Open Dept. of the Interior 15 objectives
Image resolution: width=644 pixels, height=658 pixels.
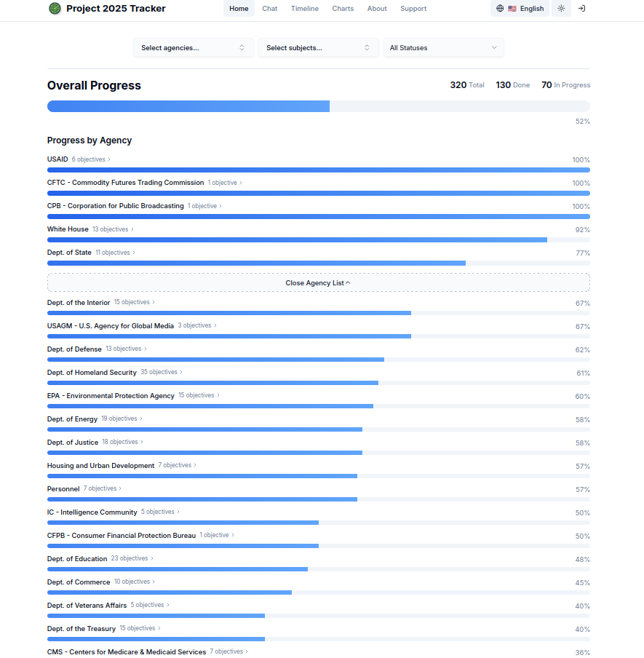tap(134, 302)
